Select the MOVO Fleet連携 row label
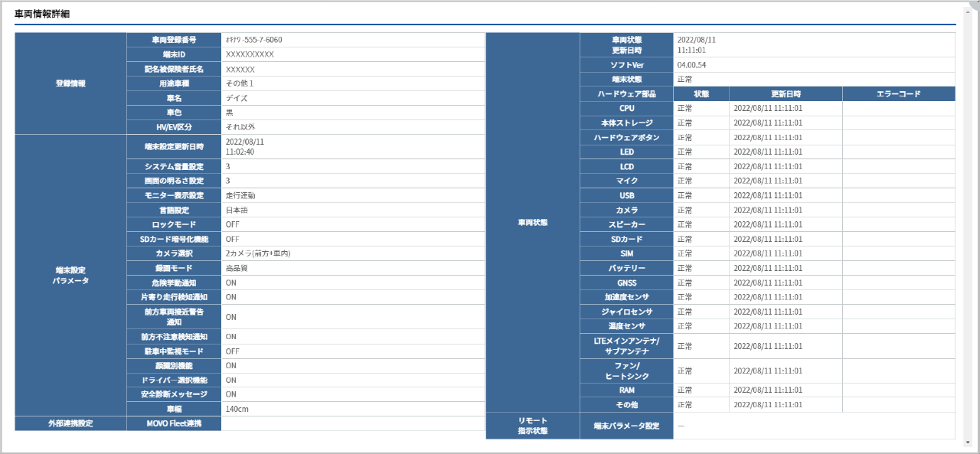This screenshot has width=980, height=454. (x=174, y=423)
